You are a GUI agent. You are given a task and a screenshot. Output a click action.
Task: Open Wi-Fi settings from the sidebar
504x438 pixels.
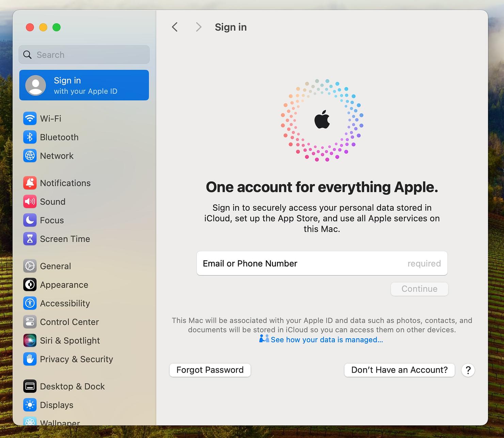point(50,118)
